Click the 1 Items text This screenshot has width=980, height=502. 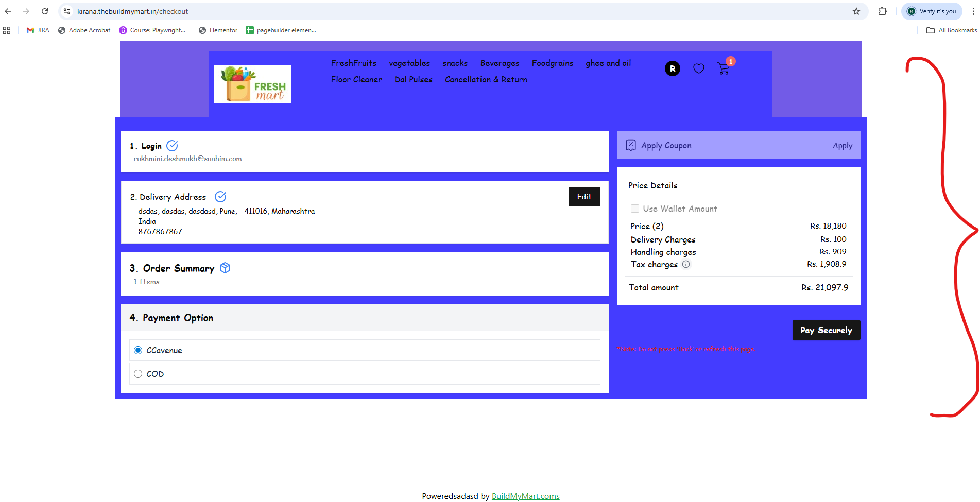click(x=146, y=282)
